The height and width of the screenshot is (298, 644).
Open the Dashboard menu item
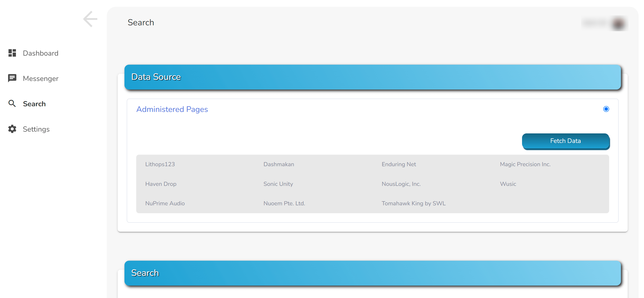(x=41, y=53)
